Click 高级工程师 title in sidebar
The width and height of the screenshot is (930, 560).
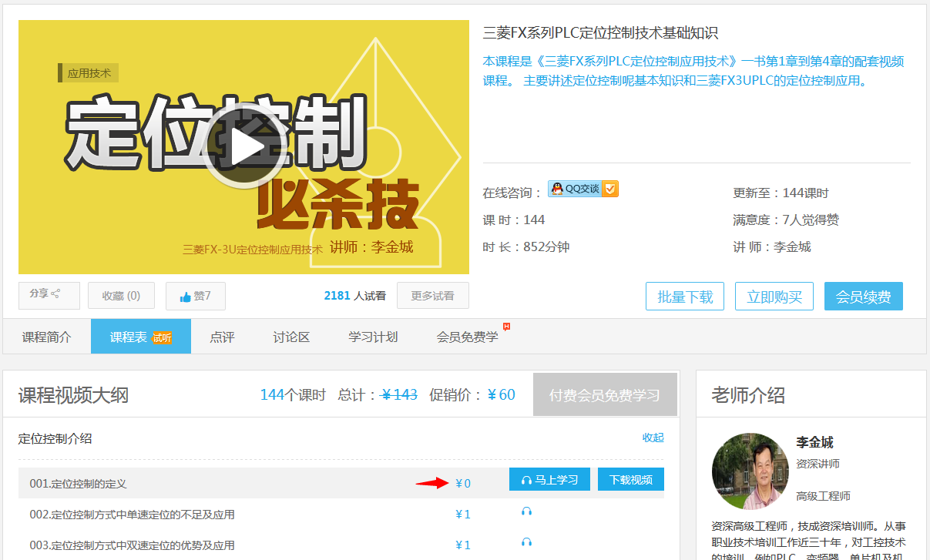pos(824,496)
